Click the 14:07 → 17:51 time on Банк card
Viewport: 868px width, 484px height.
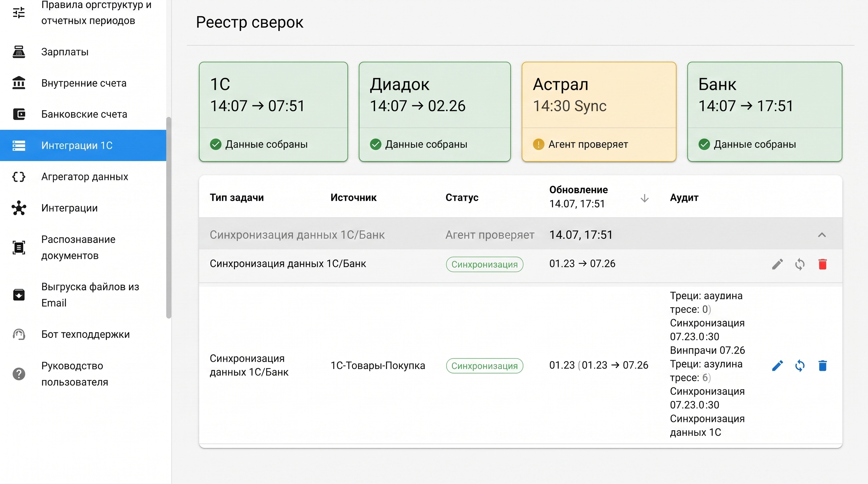tap(746, 106)
